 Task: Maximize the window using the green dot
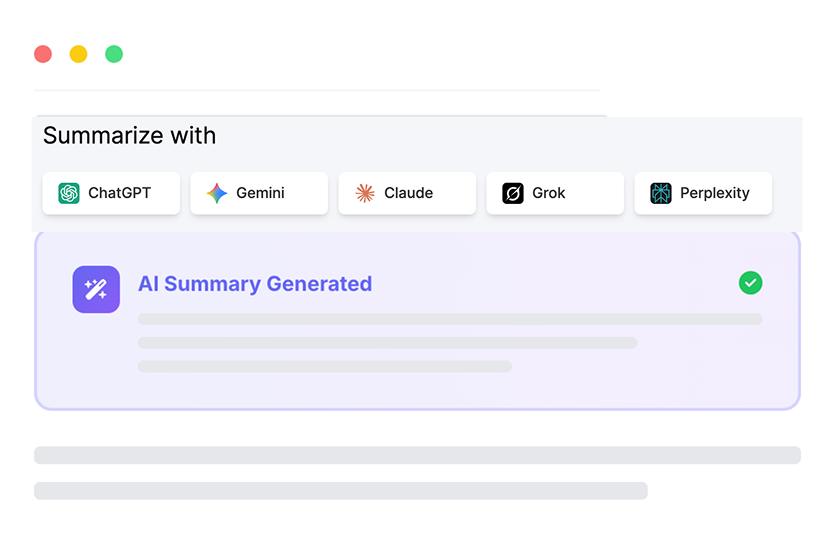[x=114, y=54]
